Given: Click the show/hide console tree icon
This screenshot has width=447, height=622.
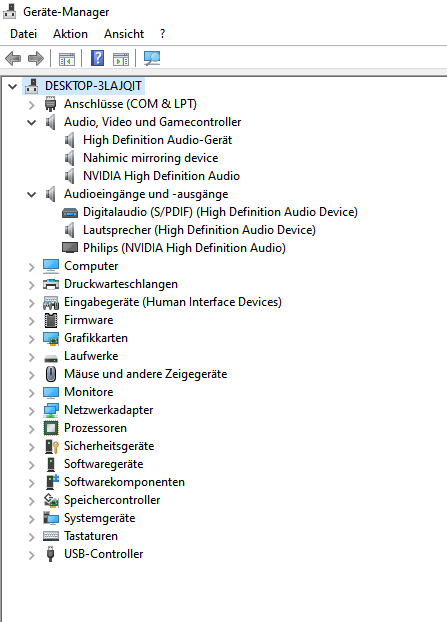Looking at the screenshot, I should click(x=67, y=59).
